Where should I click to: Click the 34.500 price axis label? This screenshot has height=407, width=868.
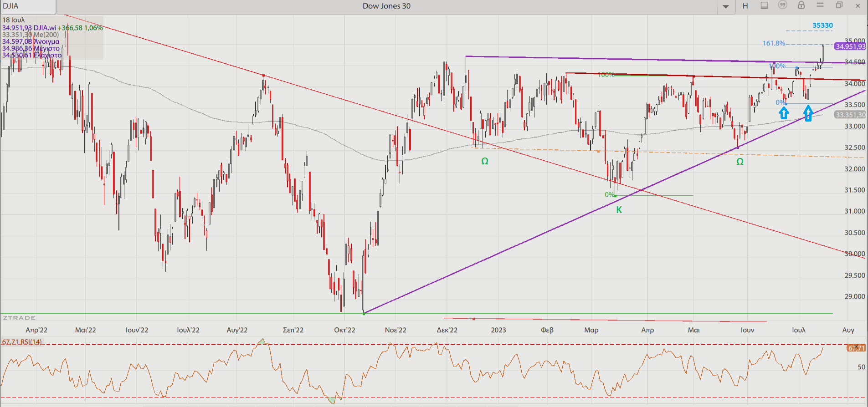tap(855, 62)
